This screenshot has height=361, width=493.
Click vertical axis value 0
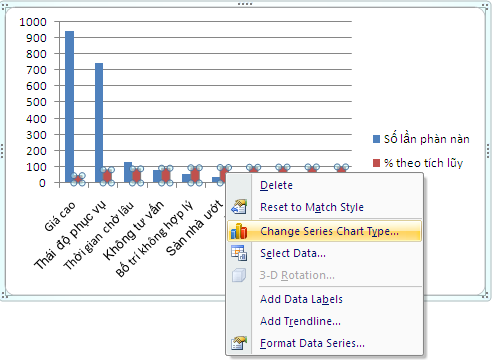[42, 183]
